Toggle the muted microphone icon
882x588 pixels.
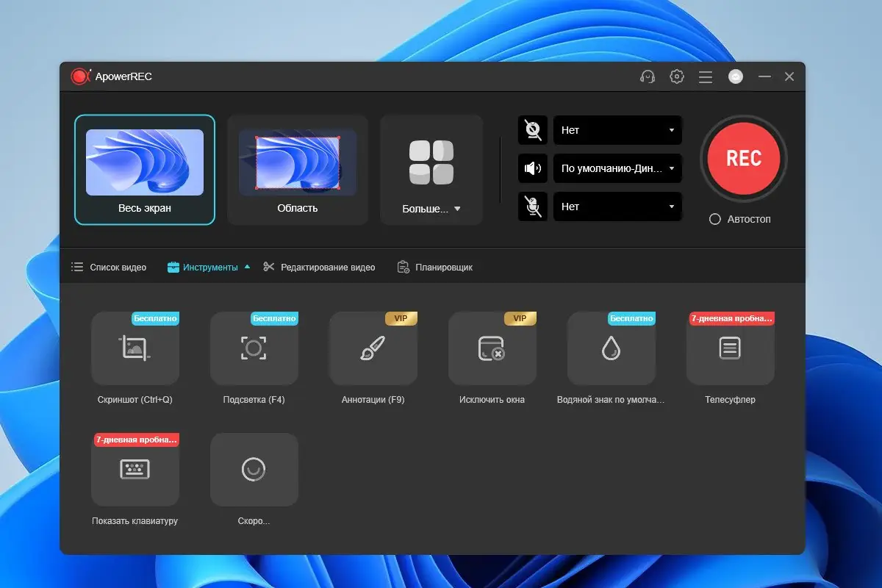click(x=533, y=207)
